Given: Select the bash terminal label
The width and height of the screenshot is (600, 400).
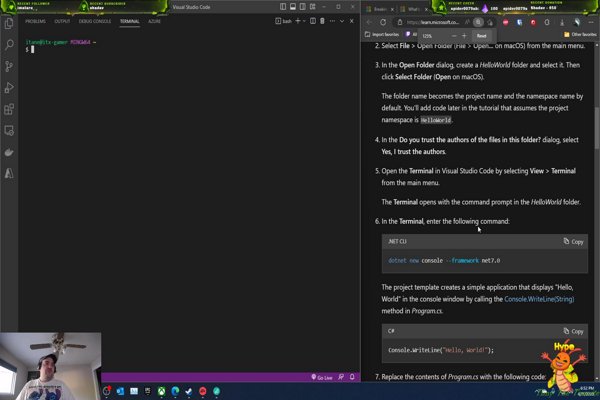Looking at the screenshot, I should [284, 21].
